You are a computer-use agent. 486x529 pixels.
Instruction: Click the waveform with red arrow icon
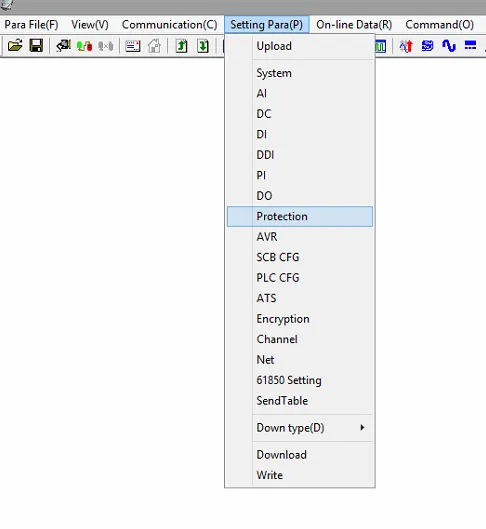(x=406, y=46)
